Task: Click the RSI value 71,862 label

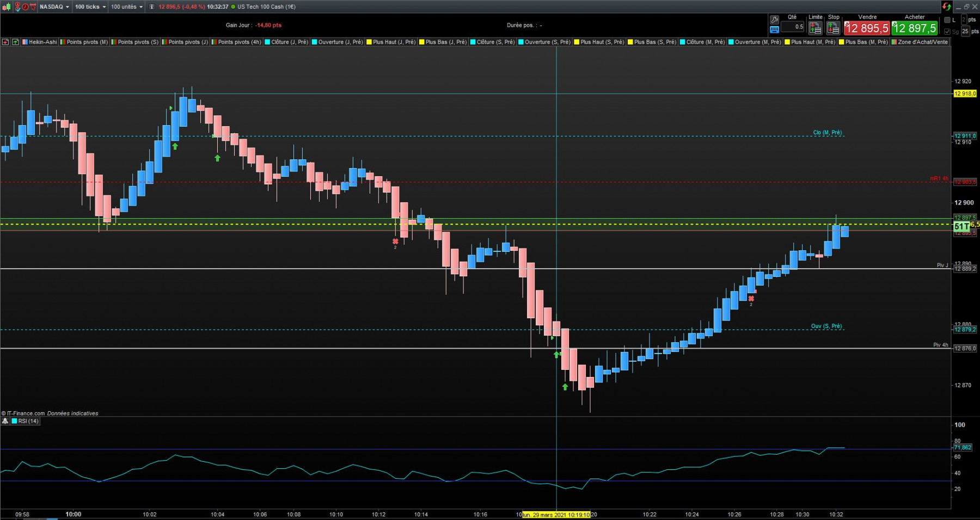Action: pyautogui.click(x=963, y=448)
